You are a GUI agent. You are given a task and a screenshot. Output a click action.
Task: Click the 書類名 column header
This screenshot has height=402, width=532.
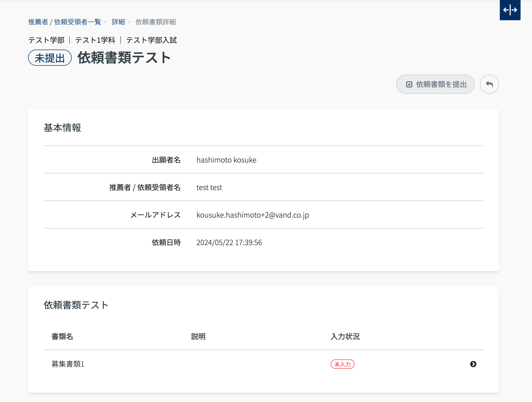62,337
